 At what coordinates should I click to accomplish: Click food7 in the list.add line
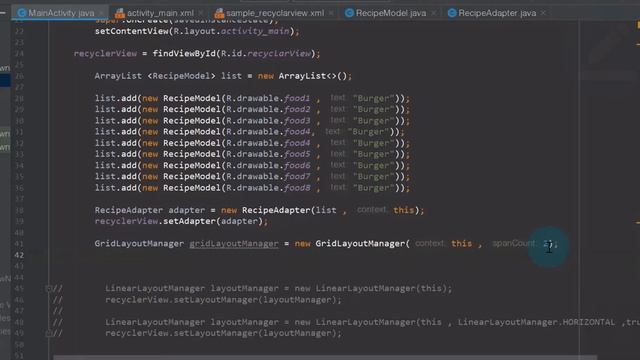tap(297, 176)
